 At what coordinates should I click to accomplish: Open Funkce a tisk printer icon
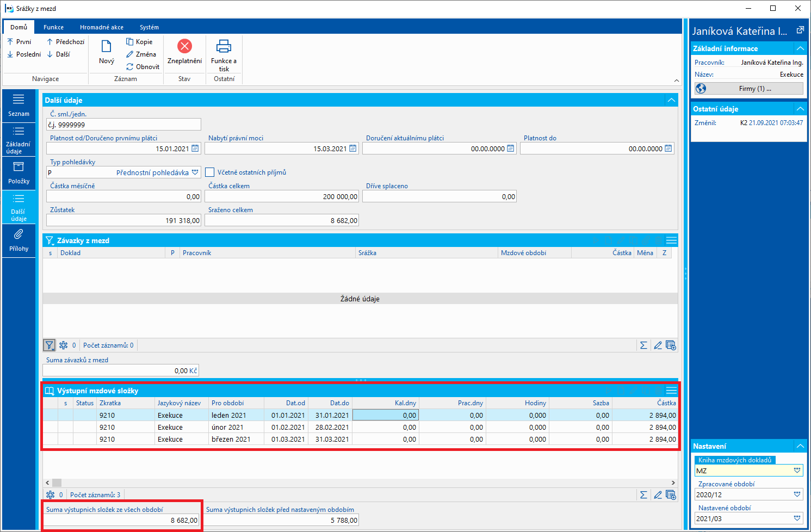[x=224, y=46]
